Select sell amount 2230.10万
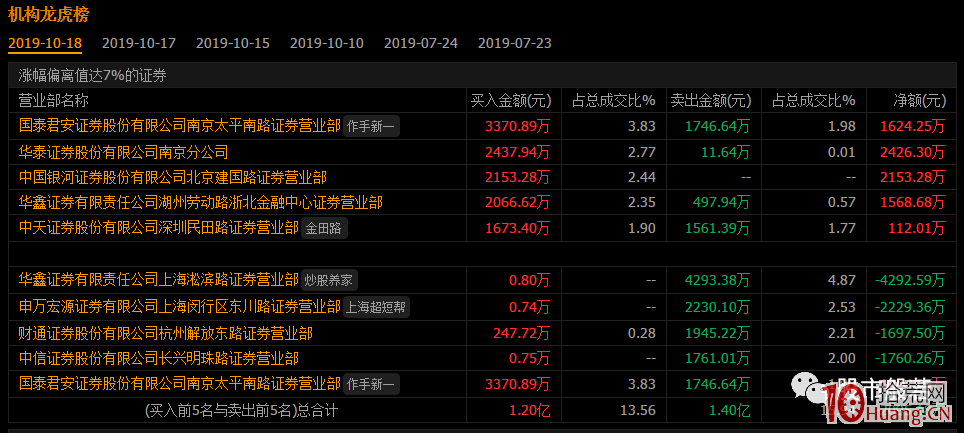This screenshot has width=964, height=433. 717,306
